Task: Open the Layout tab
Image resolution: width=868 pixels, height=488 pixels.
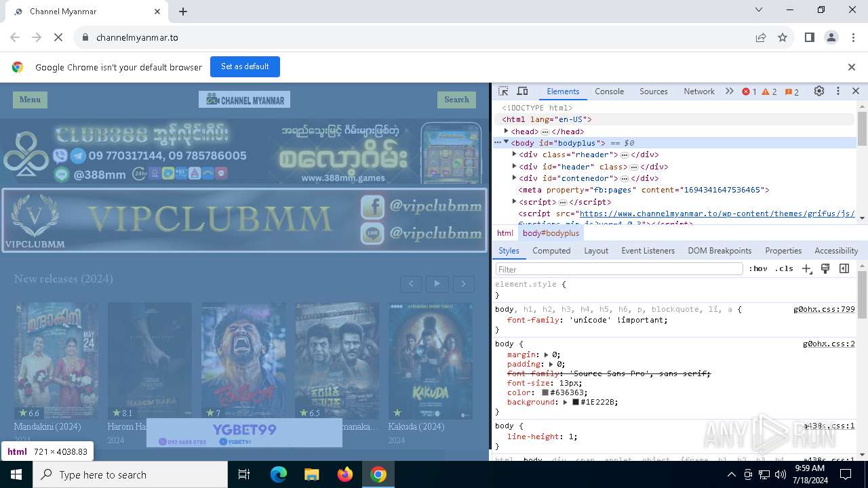Action: coord(596,251)
